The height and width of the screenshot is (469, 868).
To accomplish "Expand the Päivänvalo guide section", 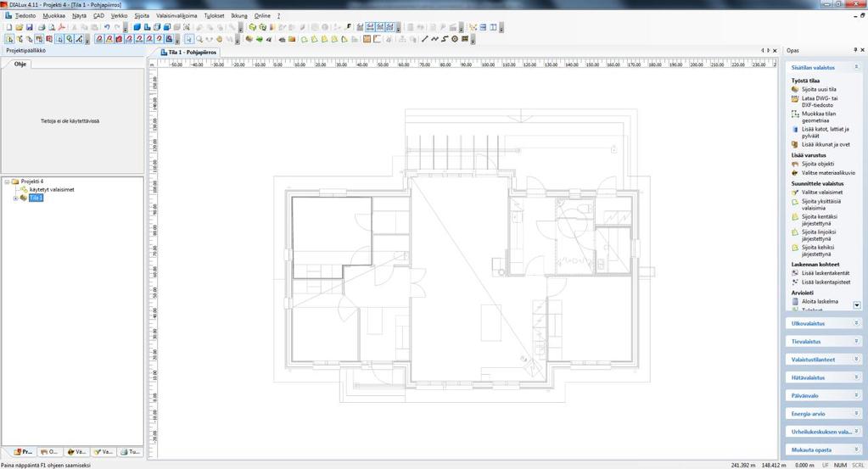I will (x=856, y=395).
